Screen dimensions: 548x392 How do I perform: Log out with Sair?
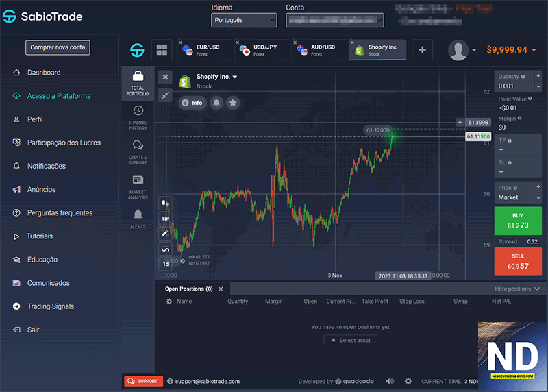pyautogui.click(x=33, y=330)
